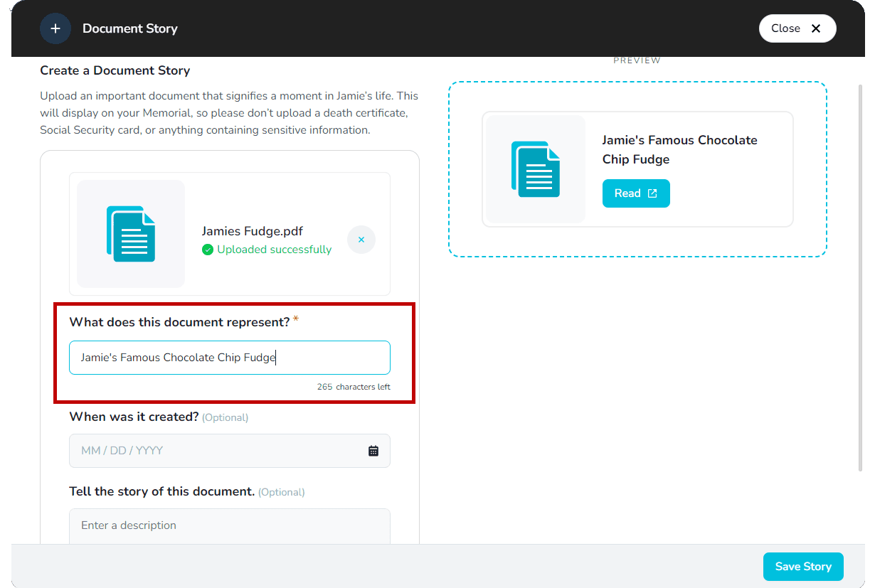Focus the document title text field
Viewport: 875px width, 588px height.
tap(229, 358)
